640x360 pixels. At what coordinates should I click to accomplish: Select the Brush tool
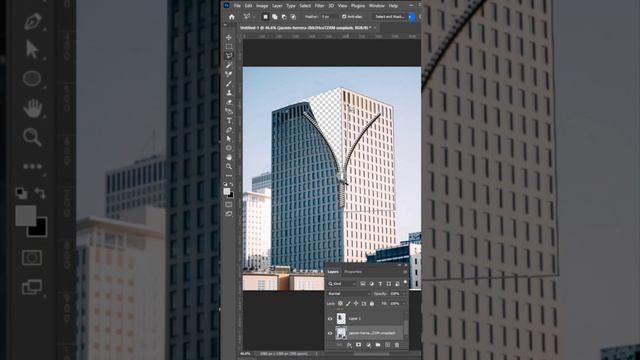pyautogui.click(x=229, y=83)
